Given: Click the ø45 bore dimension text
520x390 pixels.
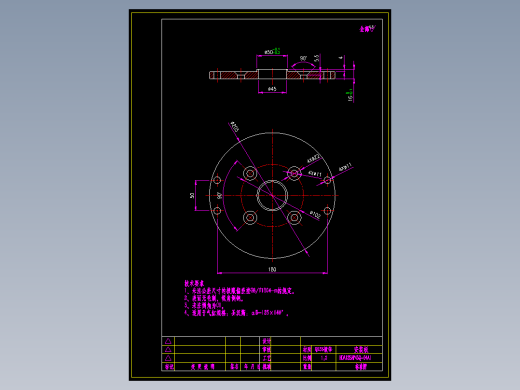Looking at the screenshot, I should coord(272,89).
